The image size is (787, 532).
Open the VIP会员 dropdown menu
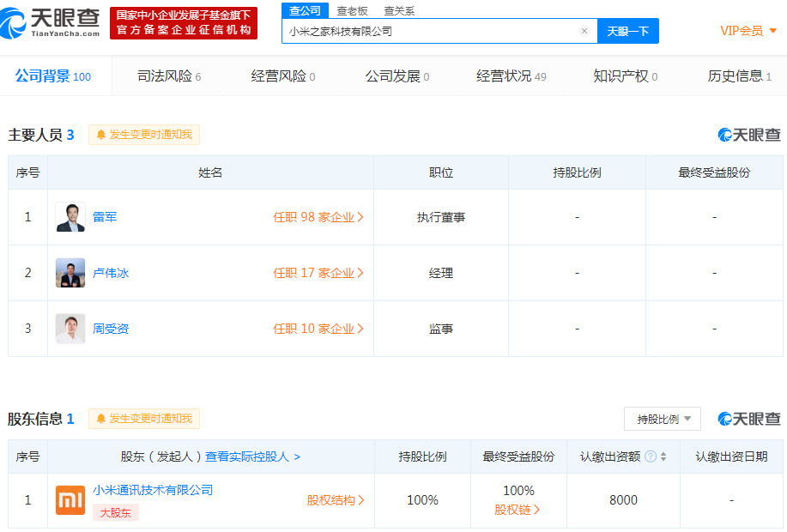(748, 31)
